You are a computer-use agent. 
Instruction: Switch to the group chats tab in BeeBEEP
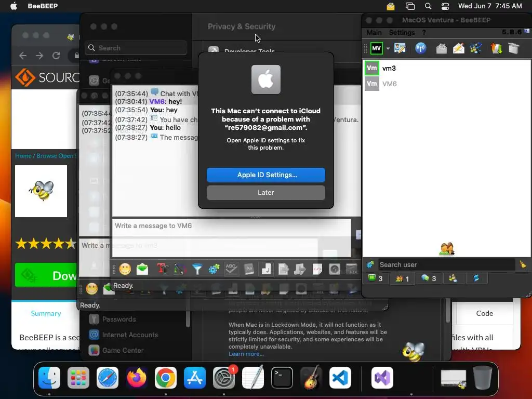(x=453, y=278)
